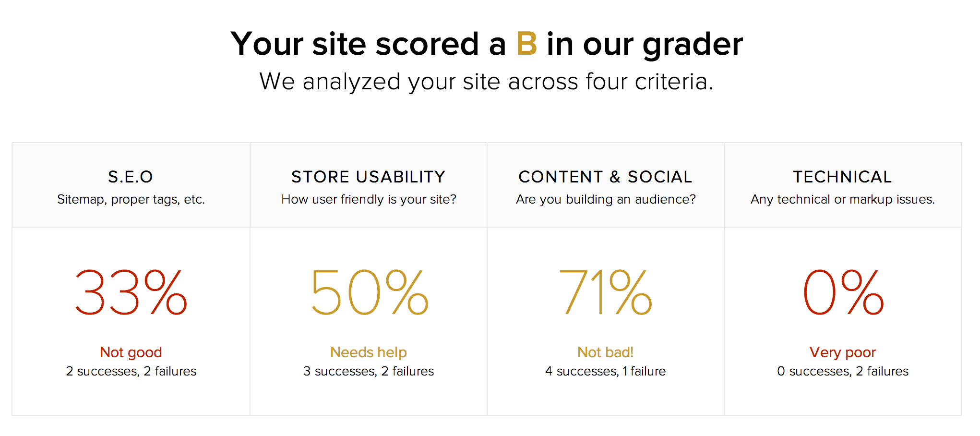
Task: Click the 71% content score
Action: click(x=606, y=292)
